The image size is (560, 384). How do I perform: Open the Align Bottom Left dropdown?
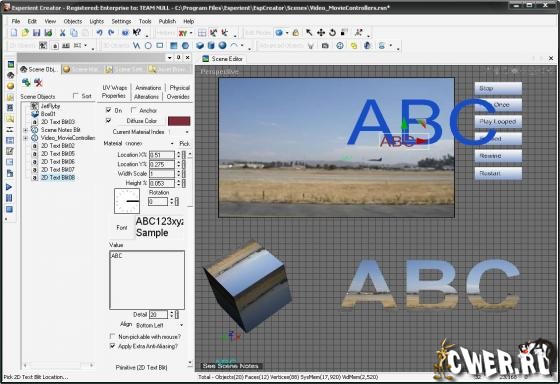(x=159, y=325)
